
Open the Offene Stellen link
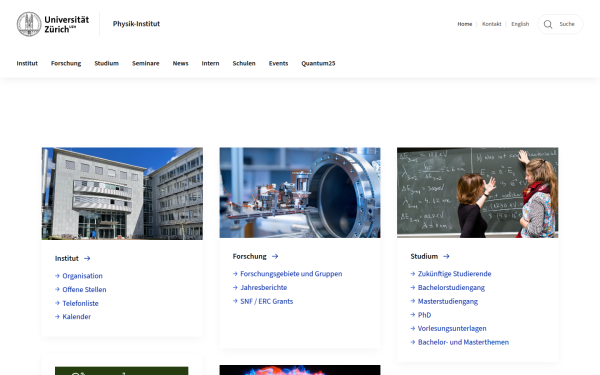click(x=84, y=290)
